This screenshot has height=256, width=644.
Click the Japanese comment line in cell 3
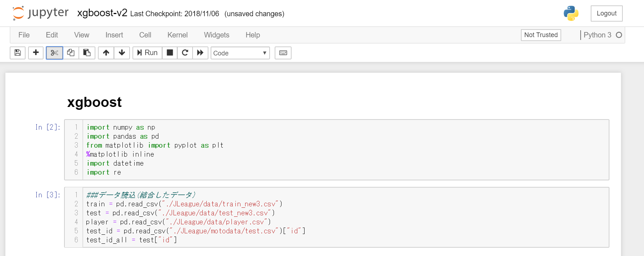(141, 195)
